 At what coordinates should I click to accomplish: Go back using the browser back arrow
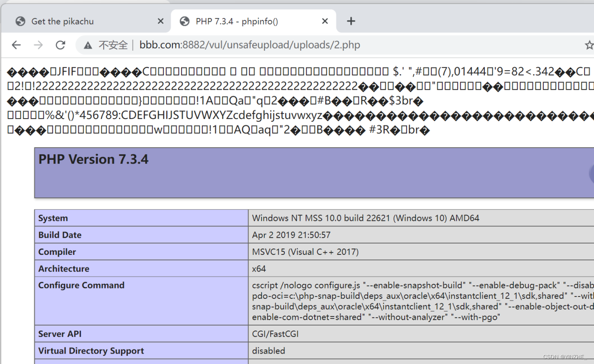point(16,45)
